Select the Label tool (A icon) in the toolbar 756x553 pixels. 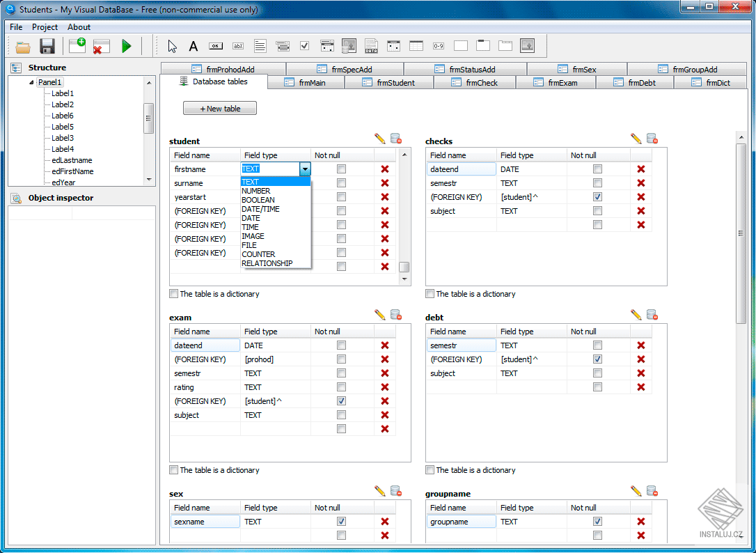[x=193, y=45]
